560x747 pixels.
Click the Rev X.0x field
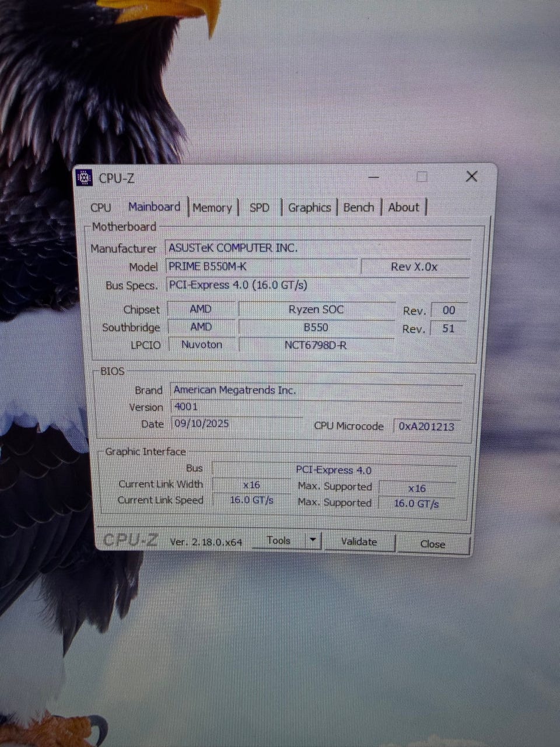tap(415, 267)
